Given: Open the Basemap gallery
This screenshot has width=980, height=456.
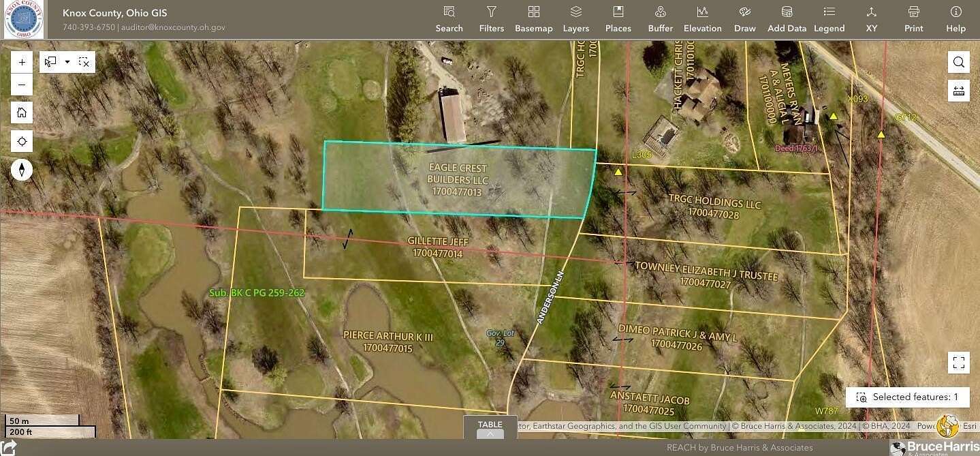Looking at the screenshot, I should pos(533,17).
